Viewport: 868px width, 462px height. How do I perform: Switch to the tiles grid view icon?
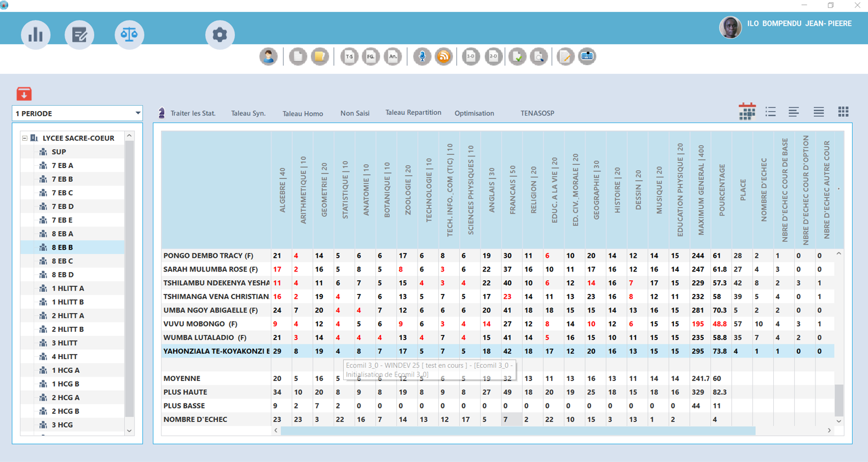tap(843, 112)
